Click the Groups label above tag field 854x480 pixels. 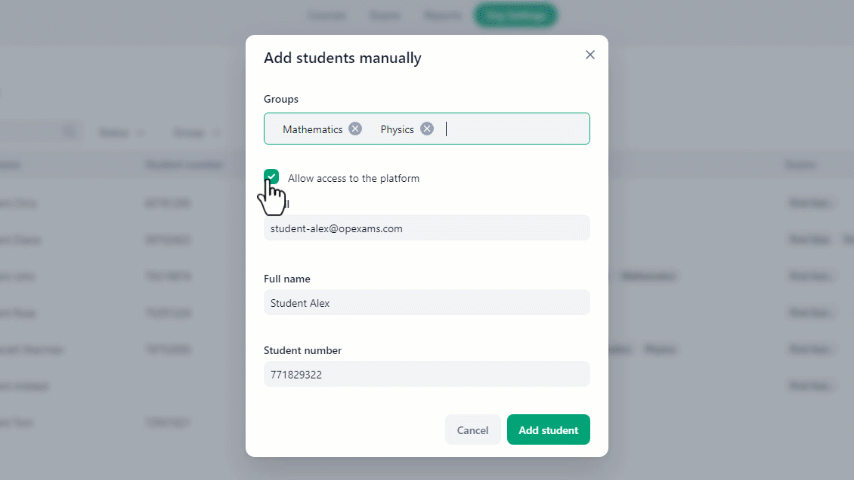(x=281, y=99)
